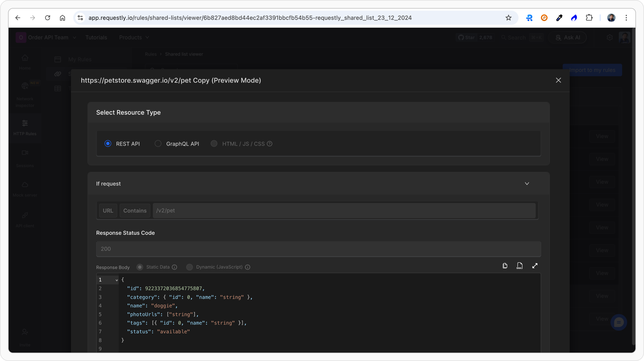Copy the response body code
644x361 pixels.
[505, 266]
